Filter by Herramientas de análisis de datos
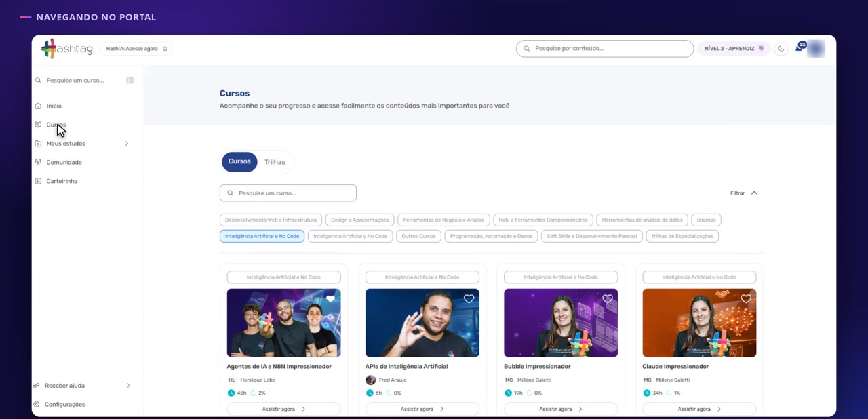 pyautogui.click(x=642, y=220)
